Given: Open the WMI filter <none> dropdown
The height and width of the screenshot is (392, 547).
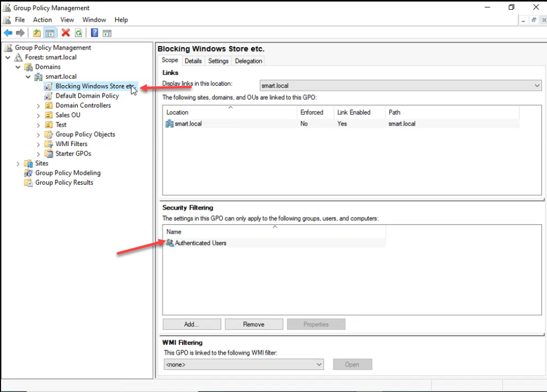Looking at the screenshot, I should tap(244, 365).
